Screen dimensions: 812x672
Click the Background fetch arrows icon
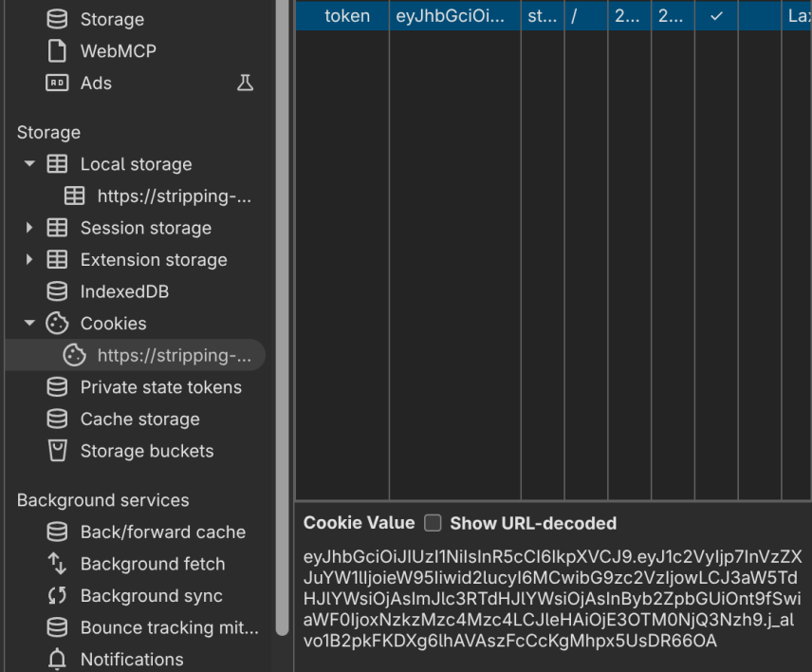(57, 564)
